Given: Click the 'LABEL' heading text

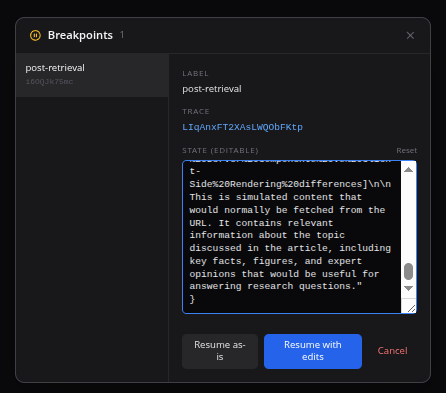Looking at the screenshot, I should pos(195,74).
